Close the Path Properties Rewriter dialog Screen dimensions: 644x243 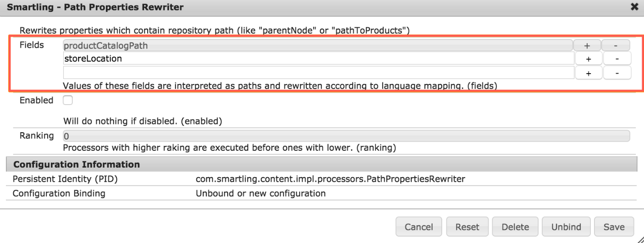point(634,7)
